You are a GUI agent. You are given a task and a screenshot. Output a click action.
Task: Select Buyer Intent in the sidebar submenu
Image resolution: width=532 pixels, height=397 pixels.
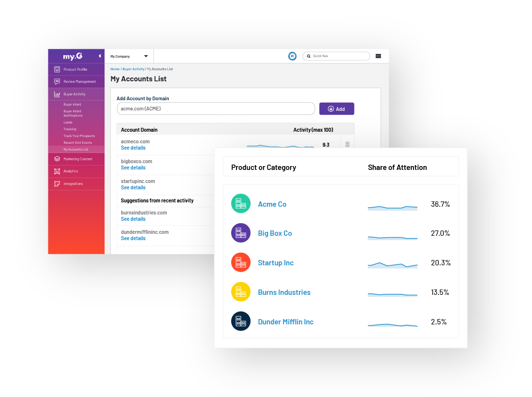pyautogui.click(x=73, y=105)
